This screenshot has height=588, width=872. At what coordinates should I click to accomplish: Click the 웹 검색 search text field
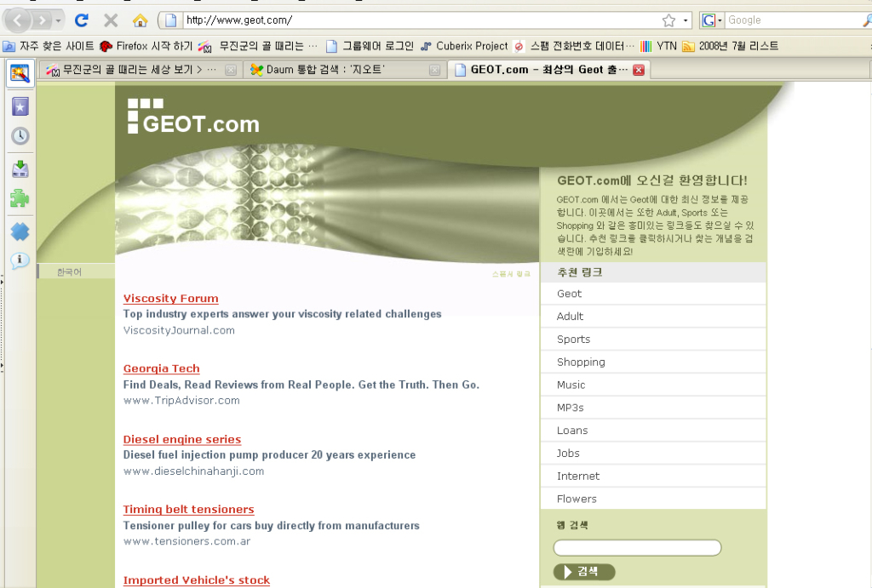point(637,547)
